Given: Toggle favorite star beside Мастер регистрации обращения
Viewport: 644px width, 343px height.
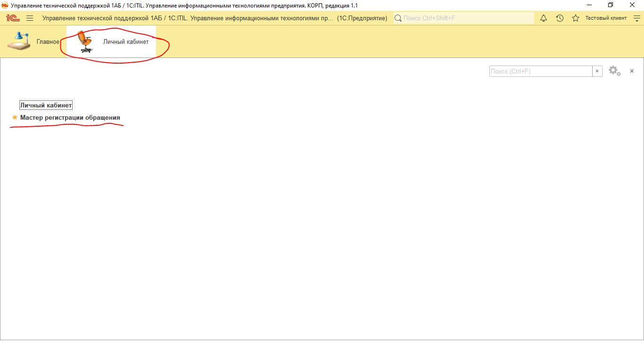Looking at the screenshot, I should (x=15, y=117).
